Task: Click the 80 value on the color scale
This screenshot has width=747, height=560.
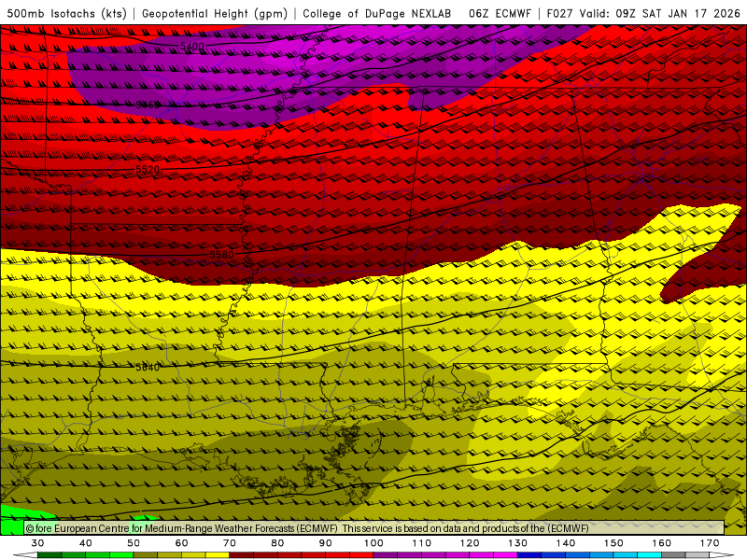Action: click(x=277, y=543)
